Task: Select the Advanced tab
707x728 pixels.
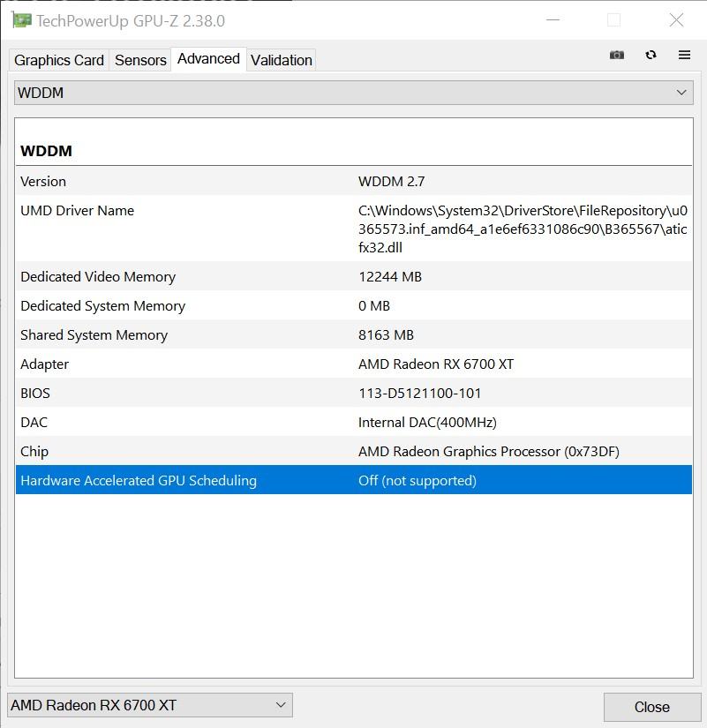Action: [208, 59]
